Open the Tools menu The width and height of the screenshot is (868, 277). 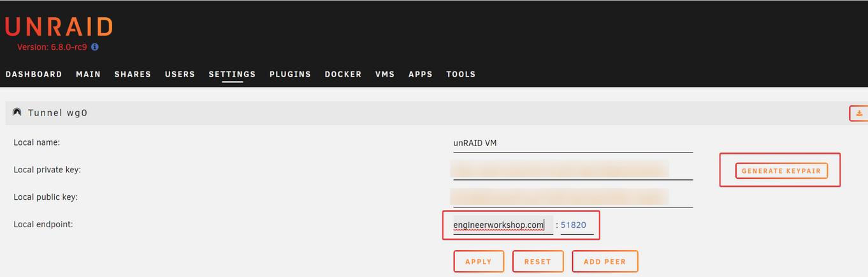(461, 74)
